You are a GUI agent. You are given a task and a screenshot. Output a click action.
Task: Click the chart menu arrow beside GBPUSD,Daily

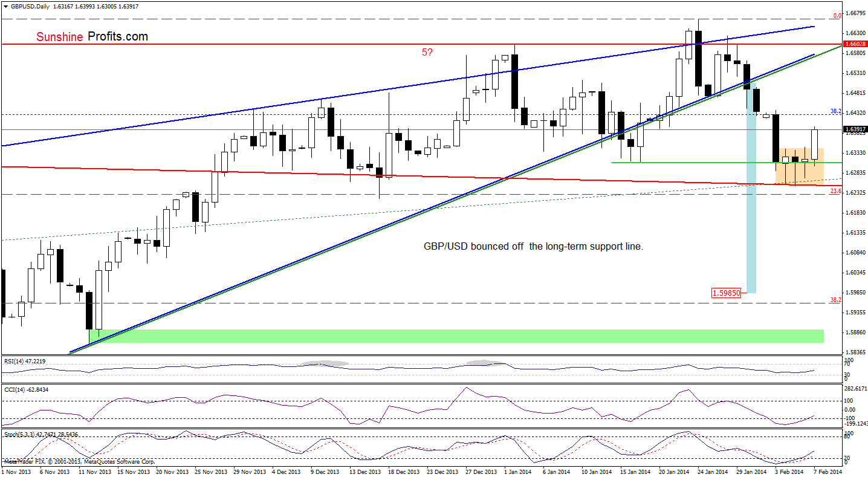(5, 6)
